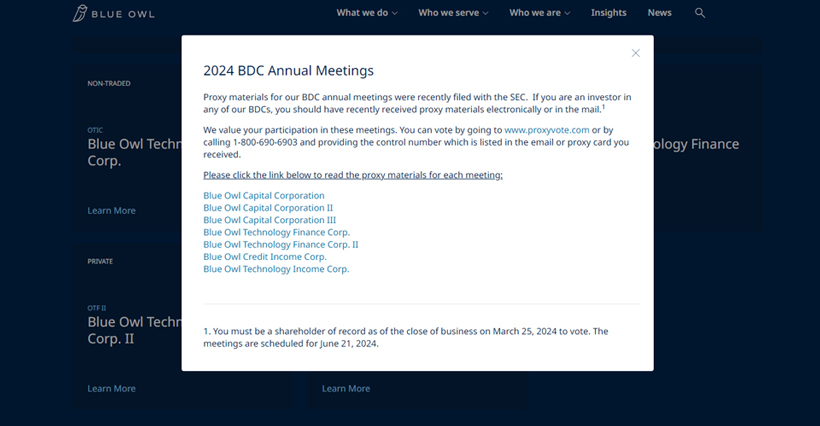820x426 pixels.
Task: Open Blue Owl Capital Corporation proxy materials
Action: [x=264, y=196]
